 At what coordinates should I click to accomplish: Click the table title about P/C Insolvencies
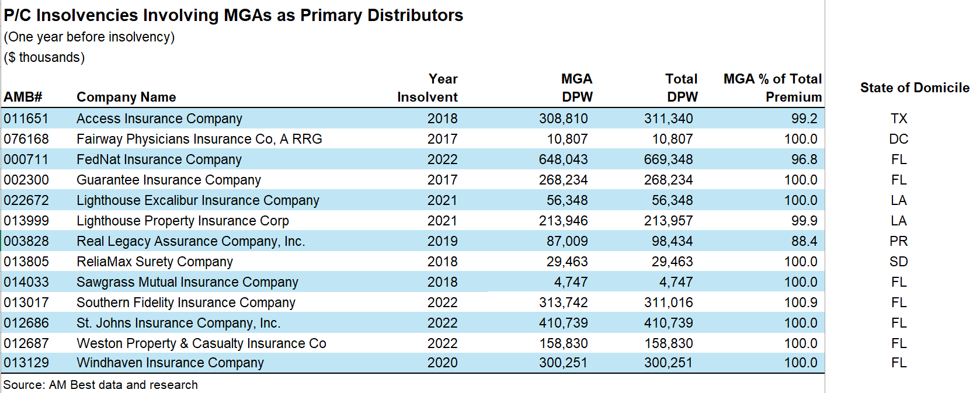click(x=233, y=15)
